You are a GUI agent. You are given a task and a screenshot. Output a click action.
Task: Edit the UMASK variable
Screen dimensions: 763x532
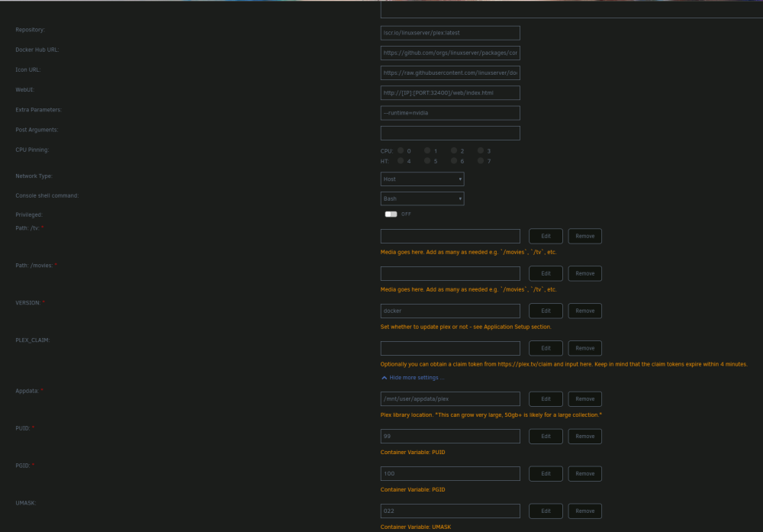click(x=546, y=511)
